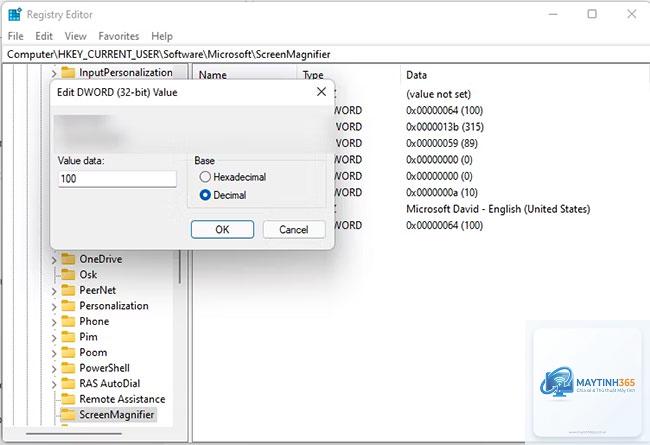Click the ScreenMagnifier folder icon
The width and height of the screenshot is (650, 445).
tap(68, 415)
